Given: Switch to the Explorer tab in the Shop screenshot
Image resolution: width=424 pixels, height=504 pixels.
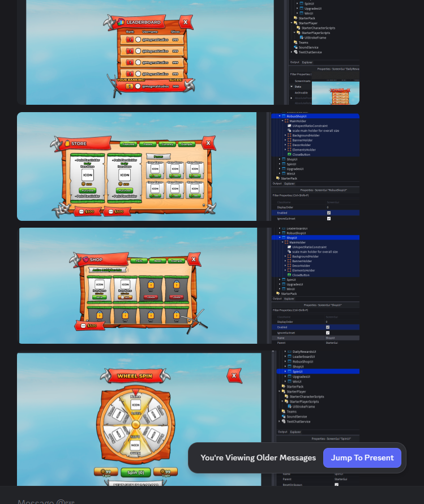Looking at the screenshot, I should click(289, 298).
